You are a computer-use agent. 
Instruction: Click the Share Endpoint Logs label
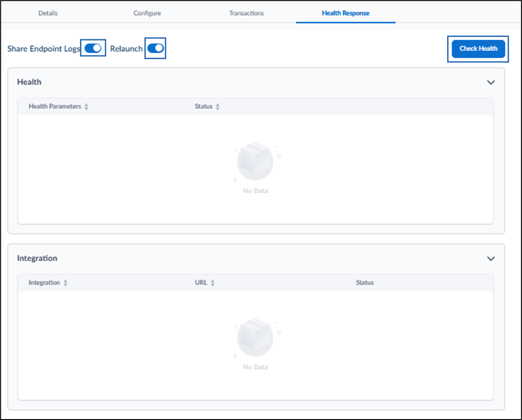(43, 49)
